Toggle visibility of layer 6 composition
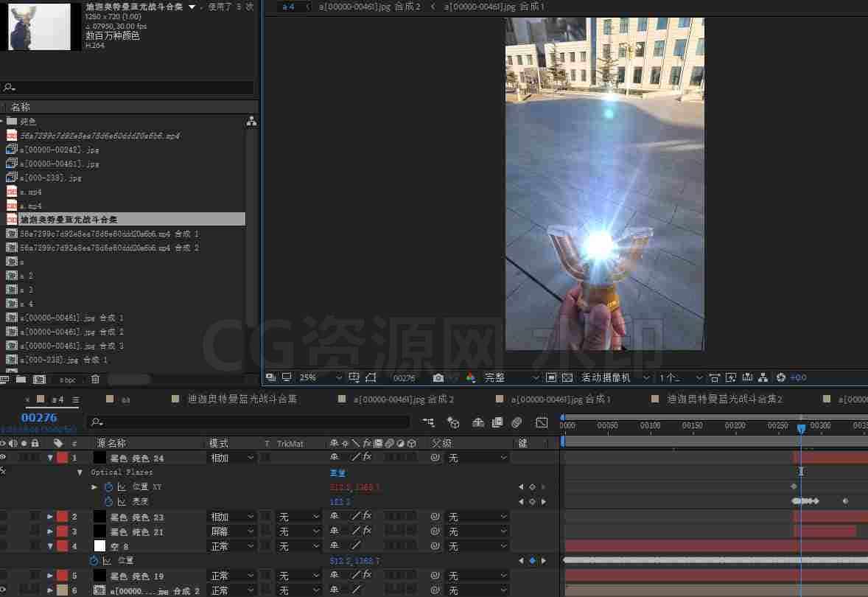This screenshot has height=597, width=868. pos(4,590)
